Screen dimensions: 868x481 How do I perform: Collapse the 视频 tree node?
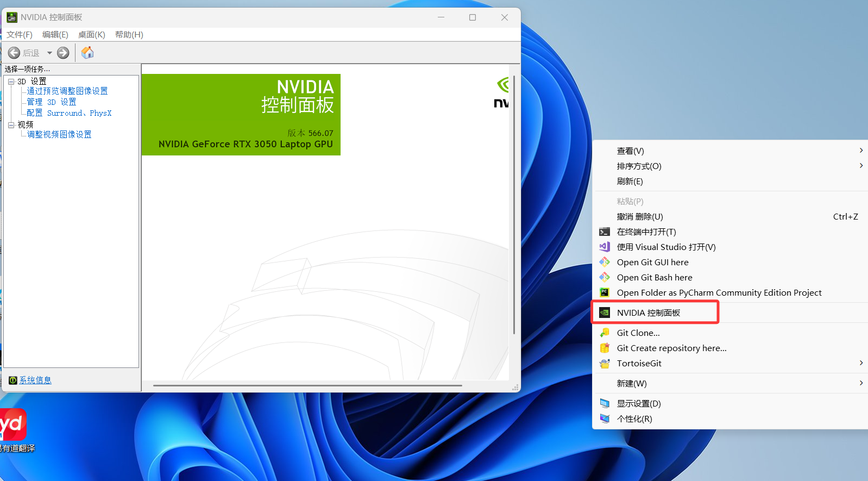click(x=11, y=124)
